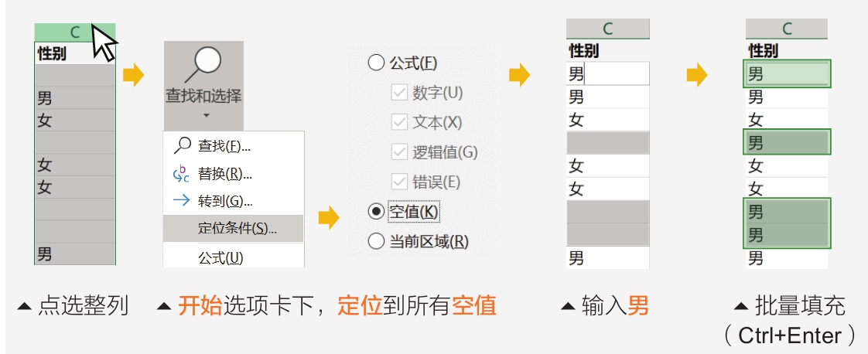Select the 当前区域(R) radio button
Screen dimensions: 868x354
(x=376, y=241)
